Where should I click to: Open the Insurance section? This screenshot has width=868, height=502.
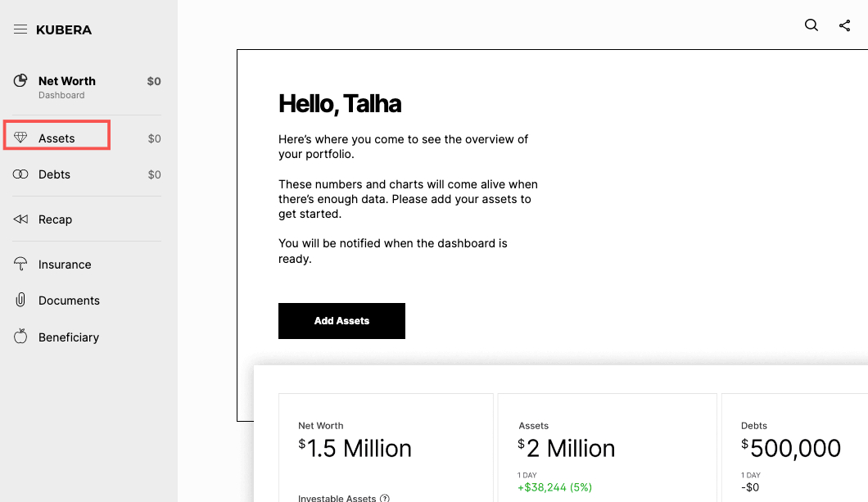pos(65,264)
